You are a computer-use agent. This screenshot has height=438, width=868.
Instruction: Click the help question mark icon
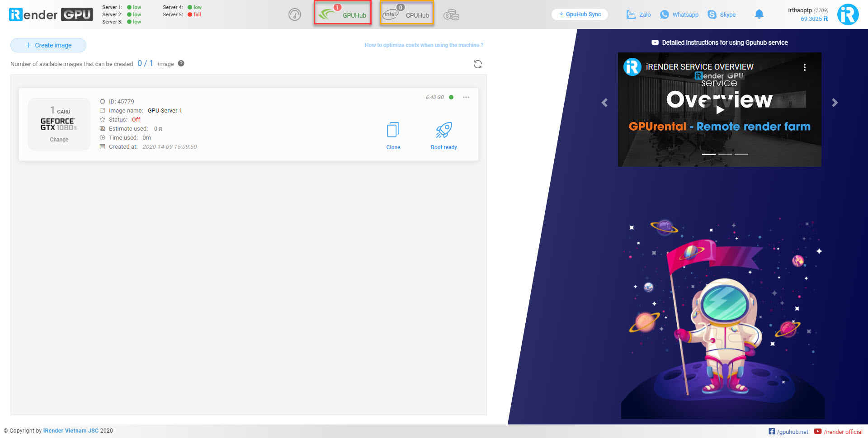pos(181,64)
